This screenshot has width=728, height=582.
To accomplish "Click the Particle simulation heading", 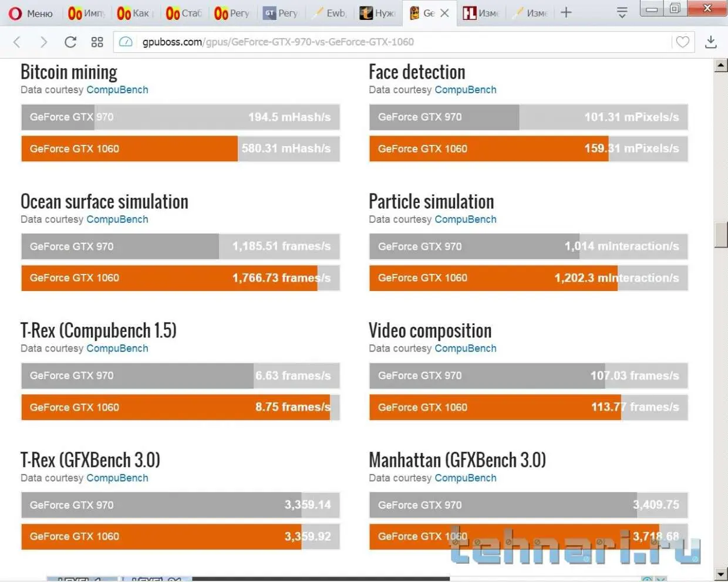I will [432, 202].
